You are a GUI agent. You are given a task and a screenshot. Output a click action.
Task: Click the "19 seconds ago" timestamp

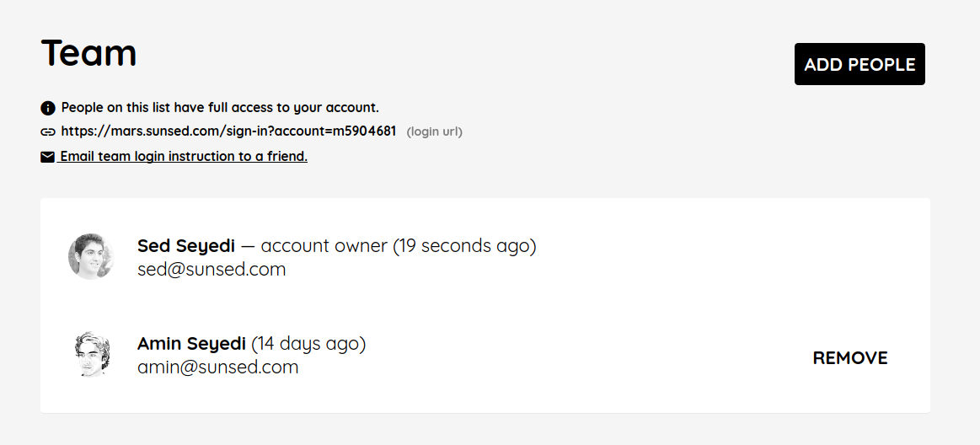464,246
